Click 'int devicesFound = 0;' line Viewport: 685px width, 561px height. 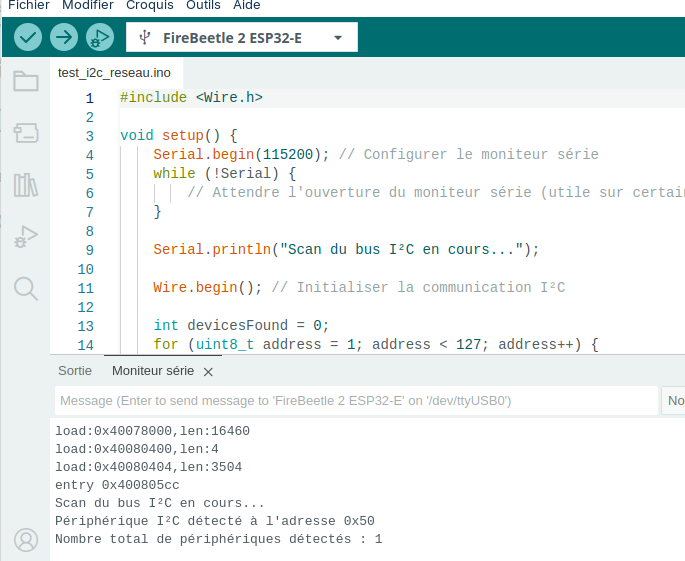pyautogui.click(x=241, y=326)
